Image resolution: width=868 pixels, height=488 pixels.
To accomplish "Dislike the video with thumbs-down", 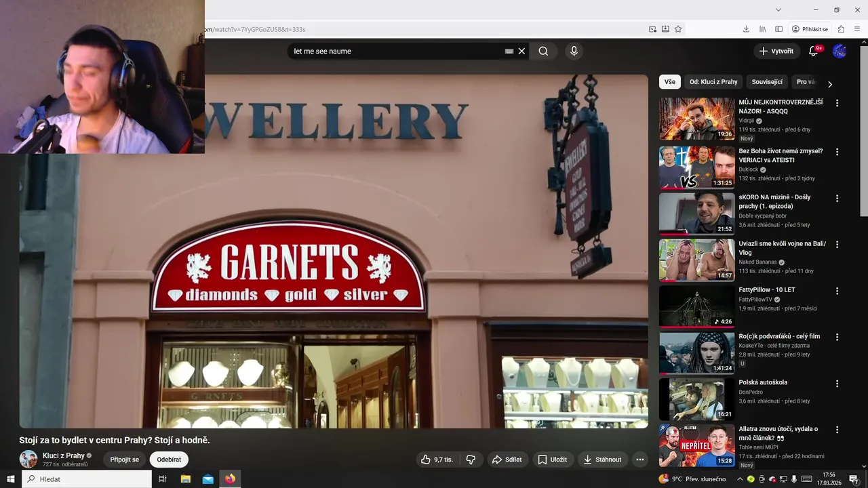I will click(471, 460).
